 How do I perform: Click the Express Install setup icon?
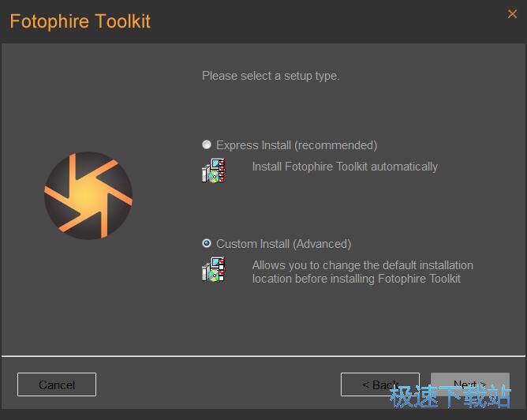214,171
